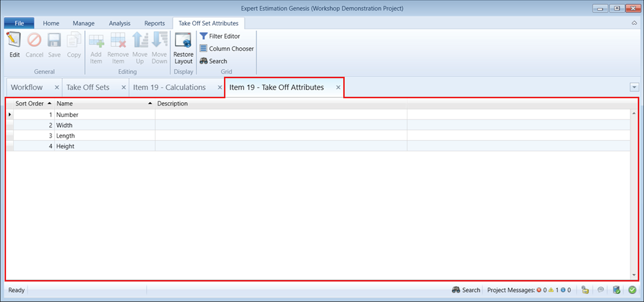Open the Column Chooser
Screen dimensions: 644x302
coord(226,49)
